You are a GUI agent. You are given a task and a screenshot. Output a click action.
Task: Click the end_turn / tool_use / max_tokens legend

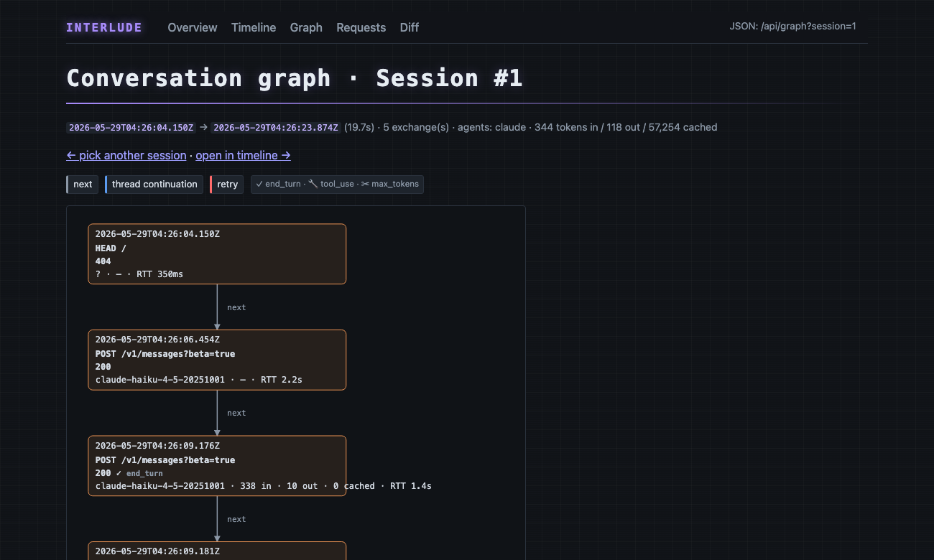point(337,185)
